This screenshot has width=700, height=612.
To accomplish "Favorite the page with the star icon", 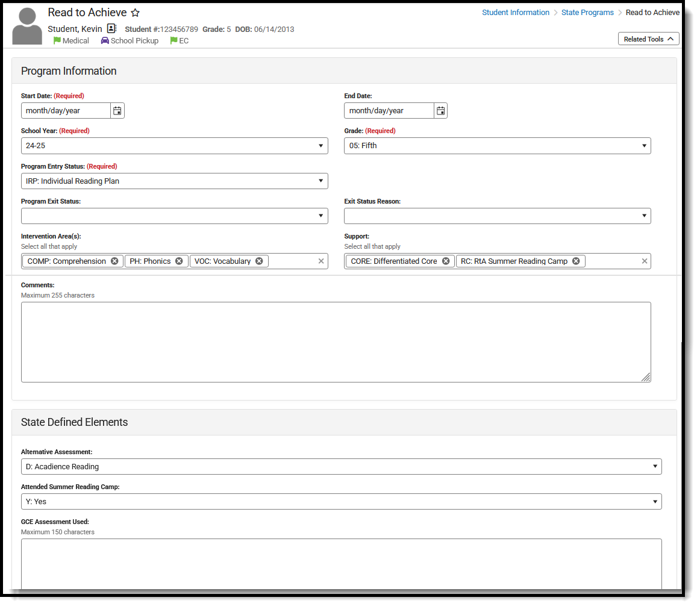I will [136, 13].
